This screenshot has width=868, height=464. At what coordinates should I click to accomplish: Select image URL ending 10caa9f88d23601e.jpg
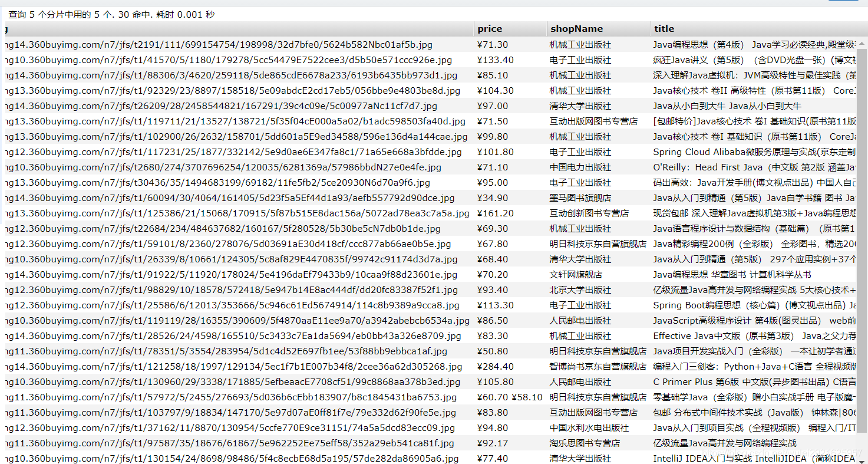tap(231, 275)
